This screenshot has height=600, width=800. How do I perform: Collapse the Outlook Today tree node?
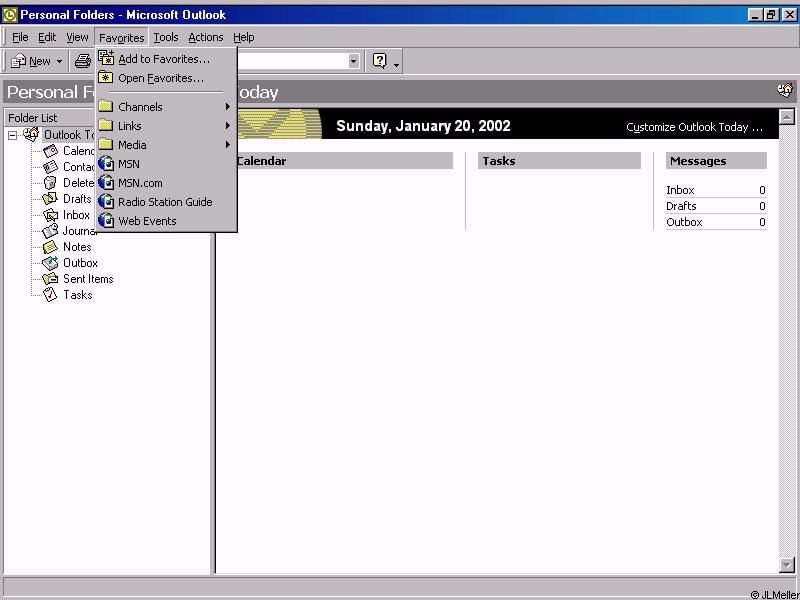[12, 136]
